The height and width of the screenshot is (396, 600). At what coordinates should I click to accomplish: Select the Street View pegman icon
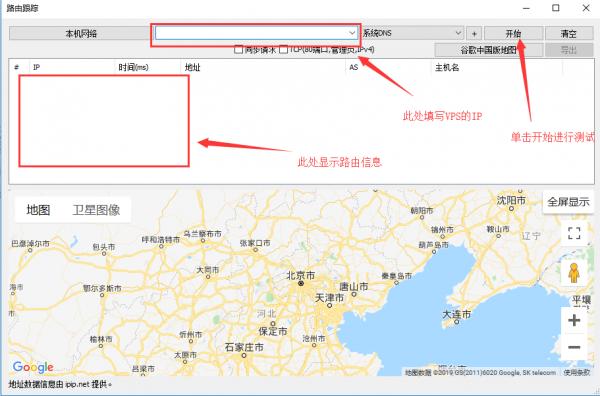pos(573,273)
